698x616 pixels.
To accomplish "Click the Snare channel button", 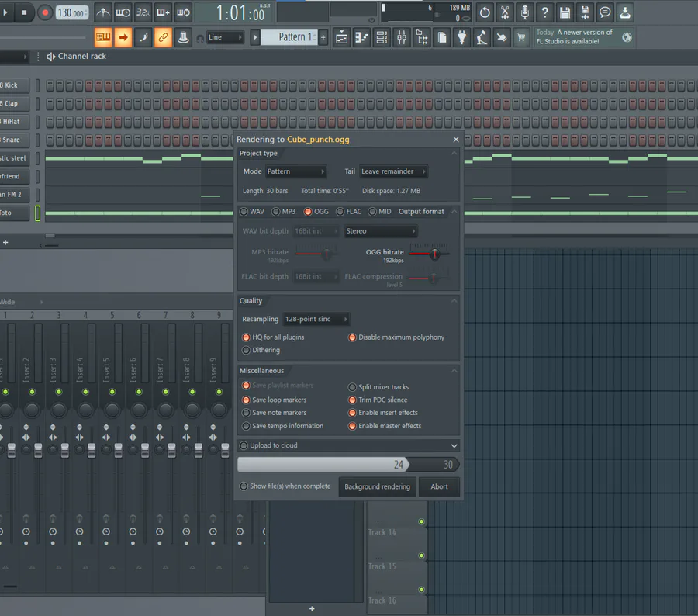I will pos(14,140).
